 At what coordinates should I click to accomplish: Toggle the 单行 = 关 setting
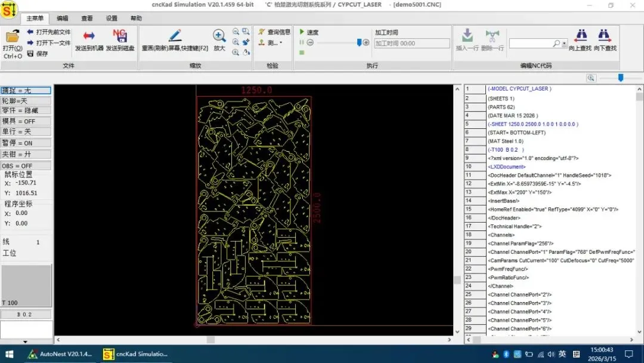pos(26,131)
